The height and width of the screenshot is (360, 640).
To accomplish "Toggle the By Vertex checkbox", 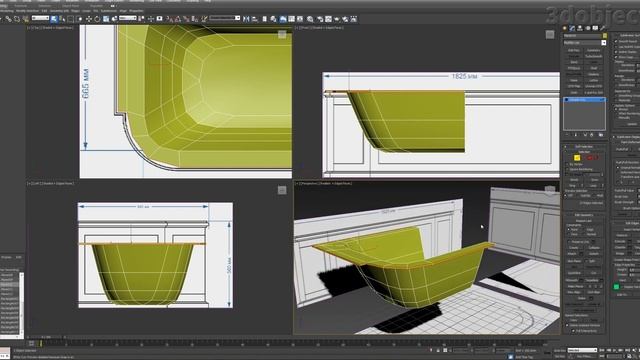I will pyautogui.click(x=567, y=164).
